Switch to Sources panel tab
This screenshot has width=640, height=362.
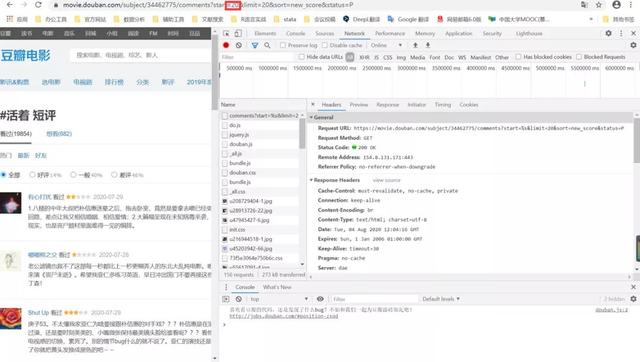[324, 33]
